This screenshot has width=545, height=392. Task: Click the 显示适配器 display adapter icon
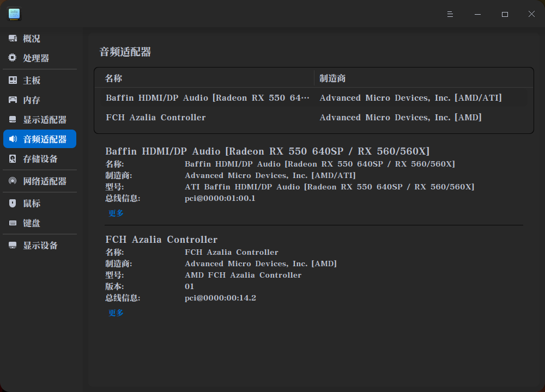pos(13,120)
